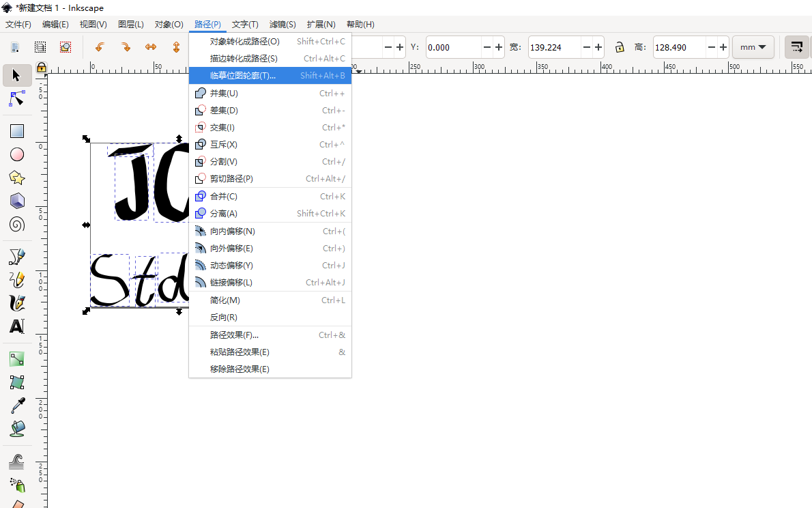Select the 3D box tool
This screenshot has width=812, height=508.
click(x=17, y=201)
